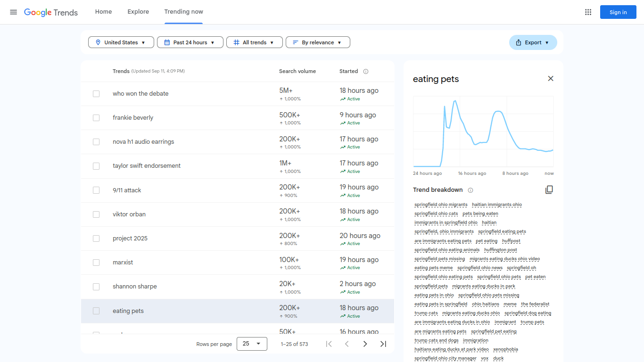Click the pets being eaten term
Viewport: 644px width, 362px height.
tap(480, 214)
